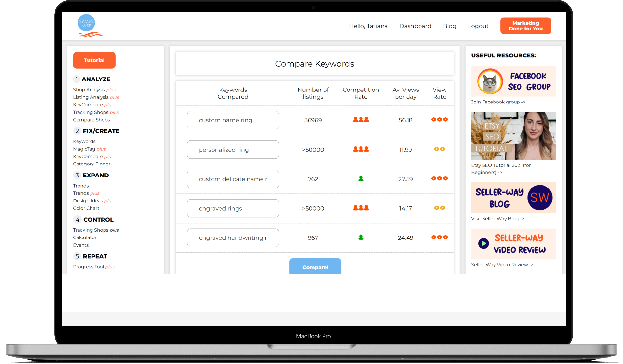Focus the engraved rings keyword field
The width and height of the screenshot is (623, 364).
coord(233,208)
